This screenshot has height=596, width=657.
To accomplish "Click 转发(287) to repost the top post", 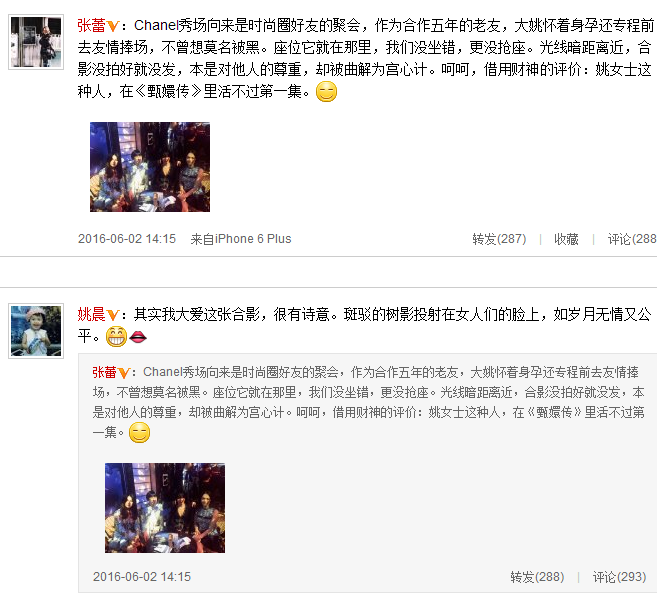I will (x=499, y=239).
